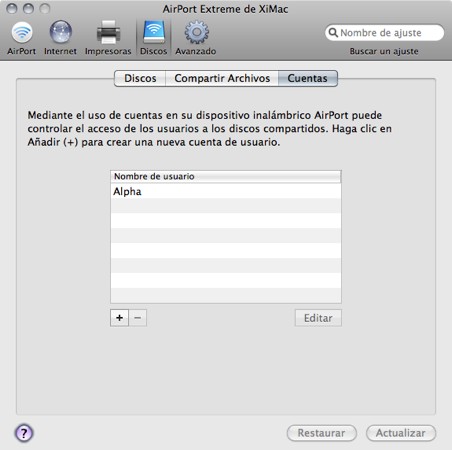Close the AirPort Extreme window
Screen dimensions: 452x450
(12, 8)
